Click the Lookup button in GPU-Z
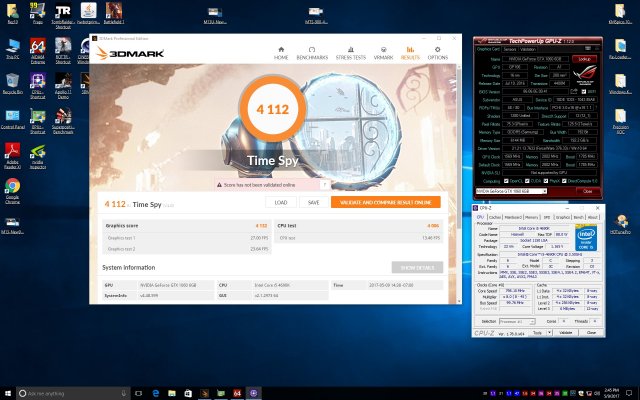 pyautogui.click(x=584, y=59)
